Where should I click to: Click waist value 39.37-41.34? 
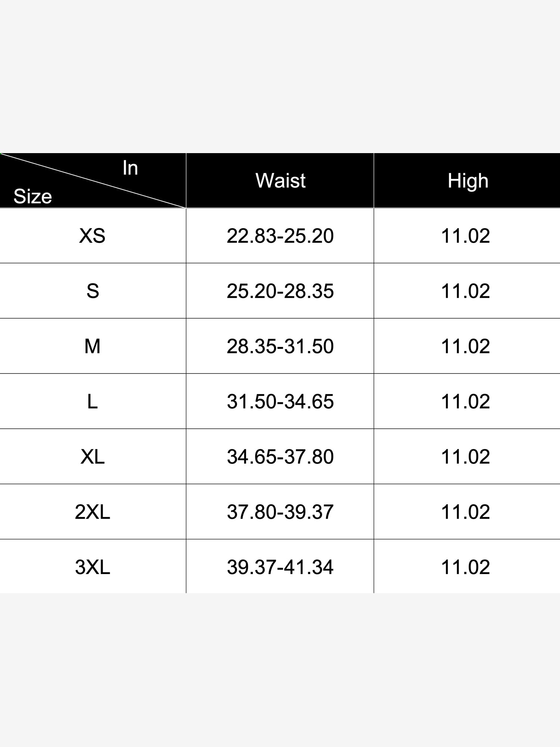[280, 567]
